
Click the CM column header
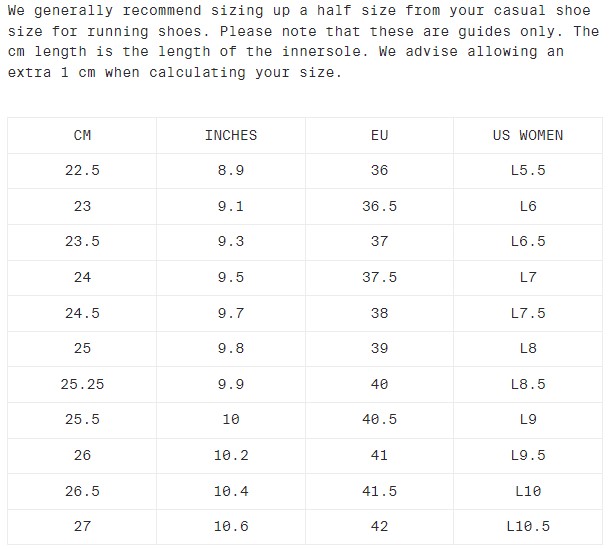click(x=82, y=135)
